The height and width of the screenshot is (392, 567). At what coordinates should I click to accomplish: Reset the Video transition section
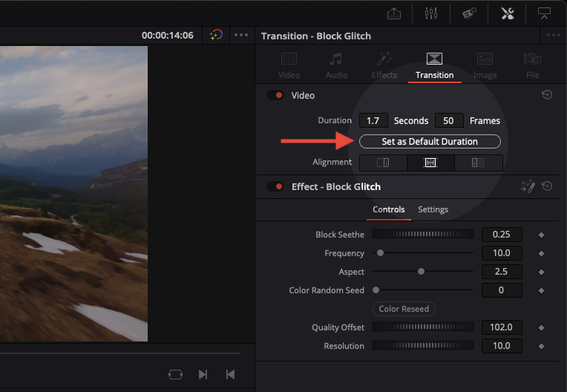(x=547, y=95)
